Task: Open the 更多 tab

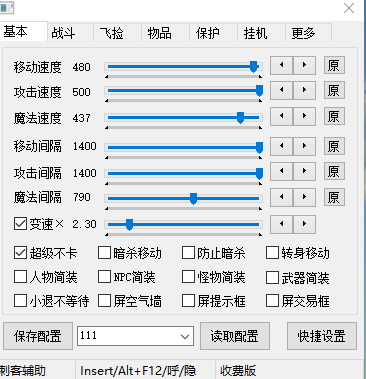Action: [x=309, y=33]
